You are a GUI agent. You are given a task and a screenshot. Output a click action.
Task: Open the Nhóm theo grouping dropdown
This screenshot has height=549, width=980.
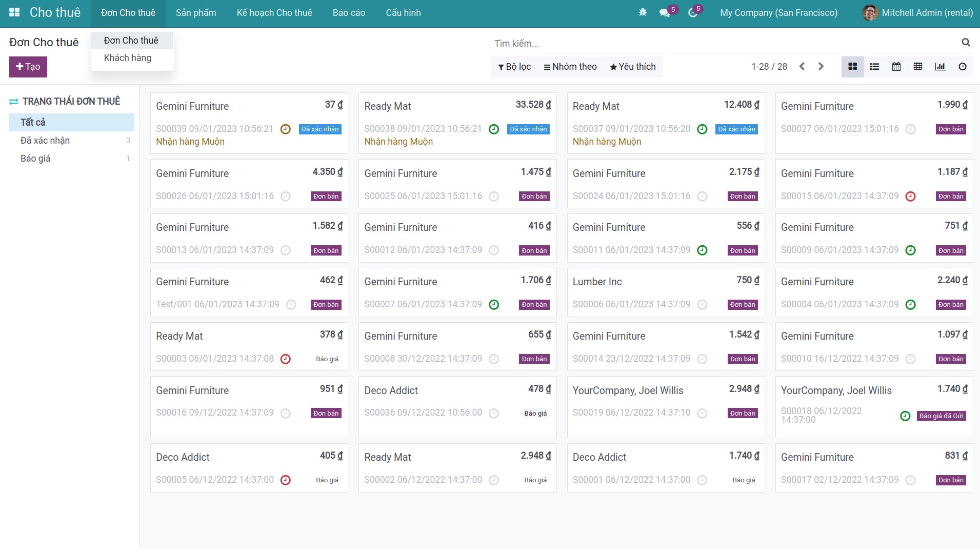(570, 67)
